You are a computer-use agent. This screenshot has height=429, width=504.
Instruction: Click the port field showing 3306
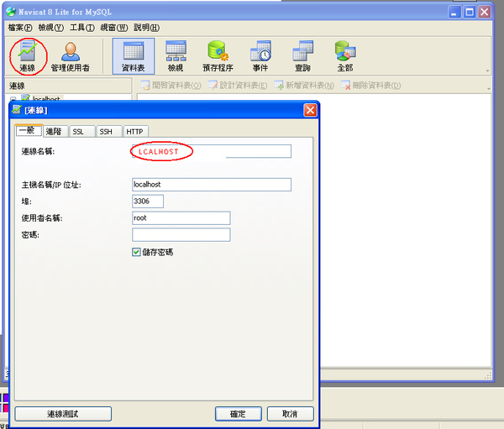pos(148,201)
